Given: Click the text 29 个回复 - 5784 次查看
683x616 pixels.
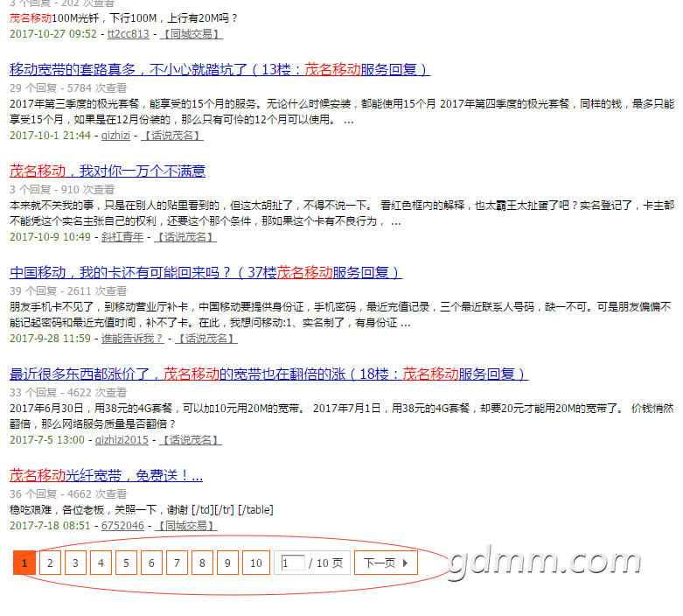Looking at the screenshot, I should point(68,88).
